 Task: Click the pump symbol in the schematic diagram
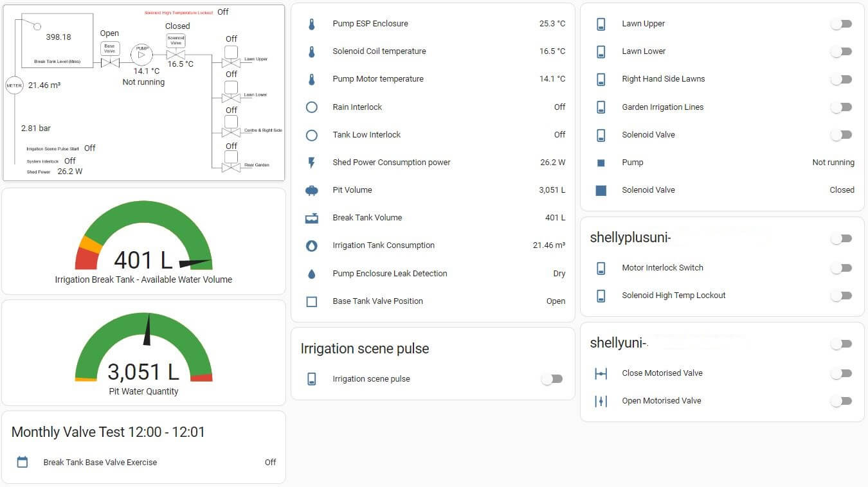coord(141,55)
